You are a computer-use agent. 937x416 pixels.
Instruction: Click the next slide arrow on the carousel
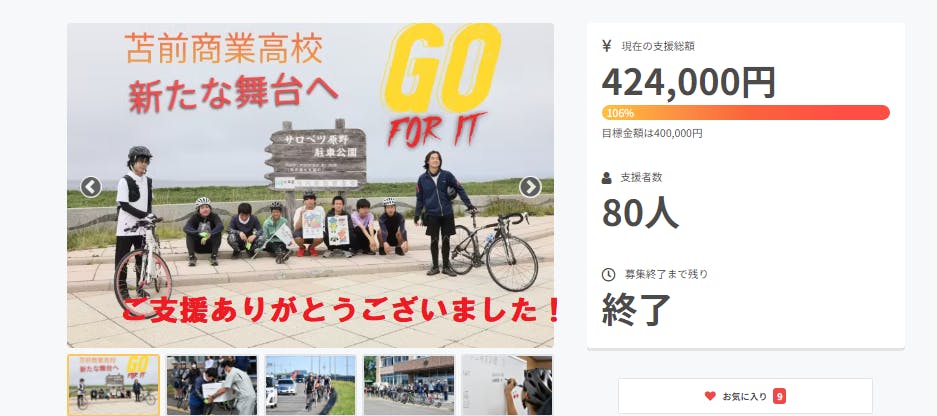click(530, 187)
